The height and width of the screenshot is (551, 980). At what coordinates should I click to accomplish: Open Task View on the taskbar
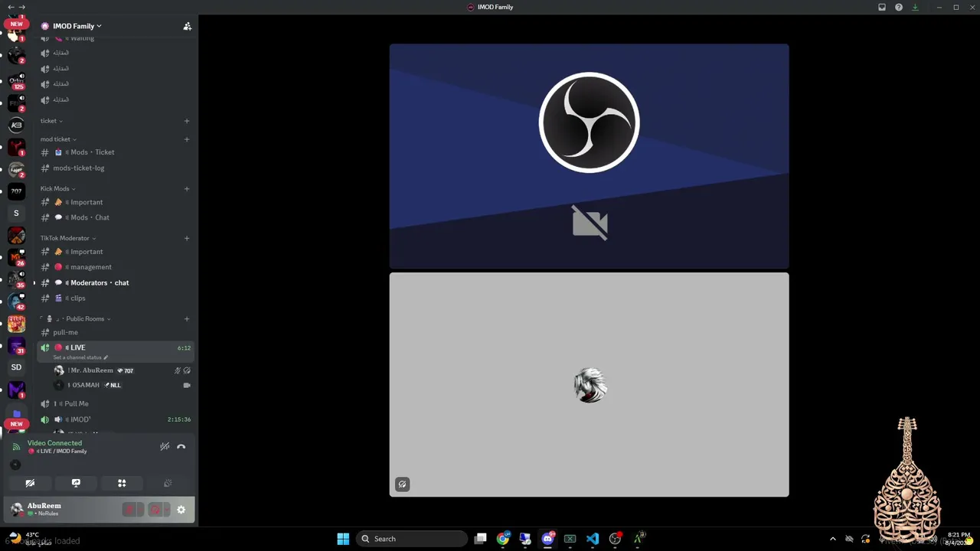click(480, 539)
